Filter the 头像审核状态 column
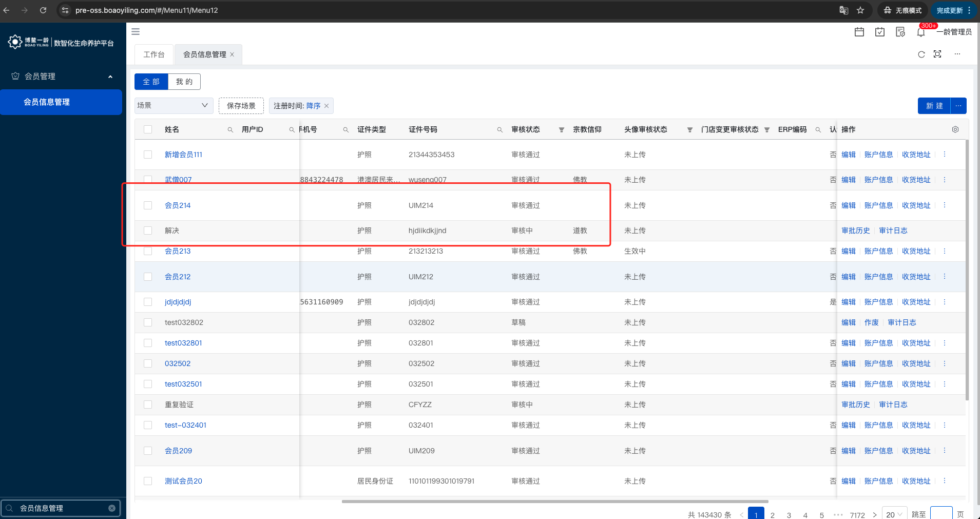The width and height of the screenshot is (980, 519). click(690, 130)
